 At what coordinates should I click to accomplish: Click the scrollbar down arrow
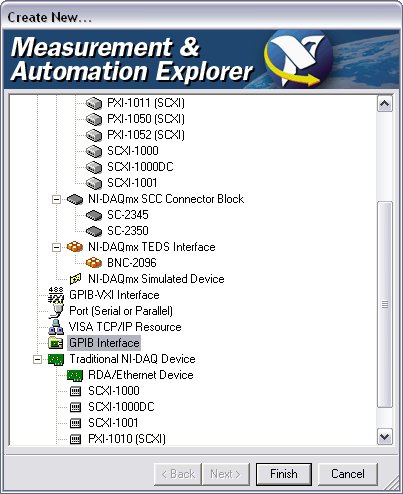[385, 436]
